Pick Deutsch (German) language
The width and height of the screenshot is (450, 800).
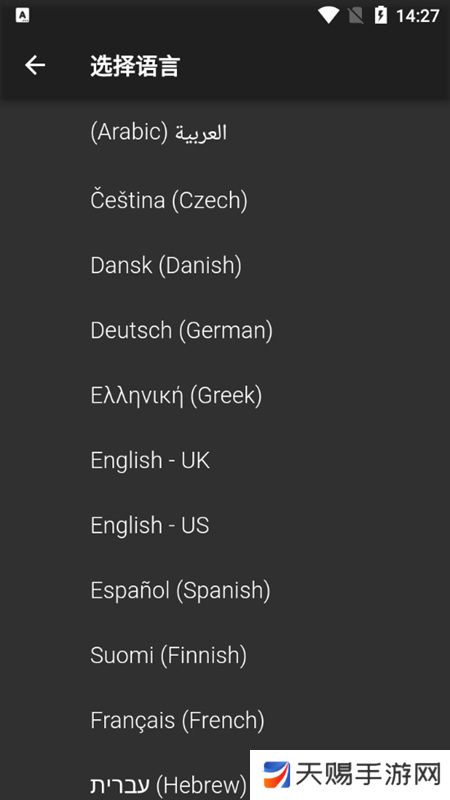225,331
